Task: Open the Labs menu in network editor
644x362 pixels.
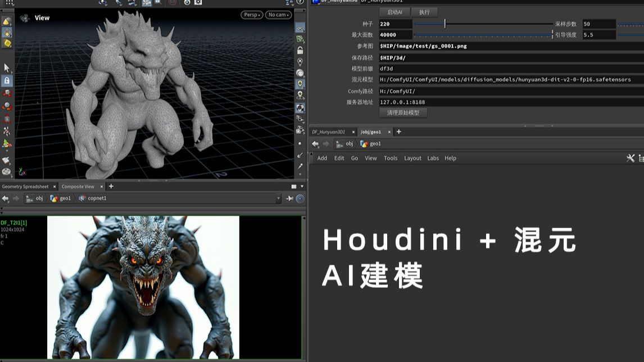Action: (x=433, y=158)
